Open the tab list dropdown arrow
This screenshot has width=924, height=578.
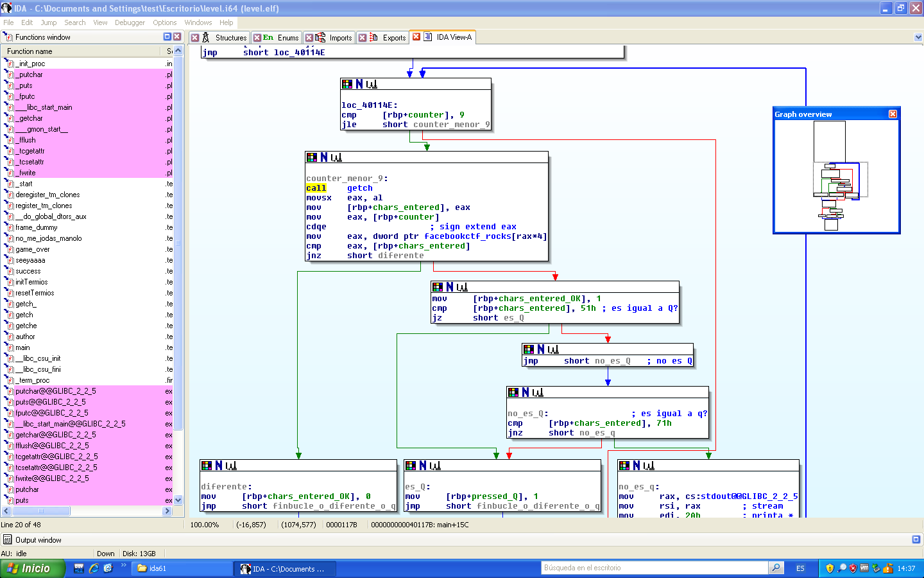918,38
